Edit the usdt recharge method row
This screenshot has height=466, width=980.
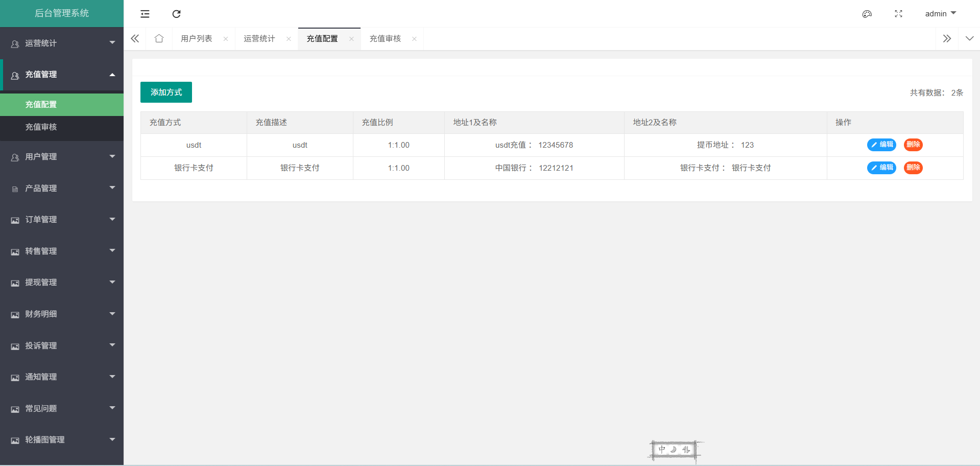pos(881,145)
